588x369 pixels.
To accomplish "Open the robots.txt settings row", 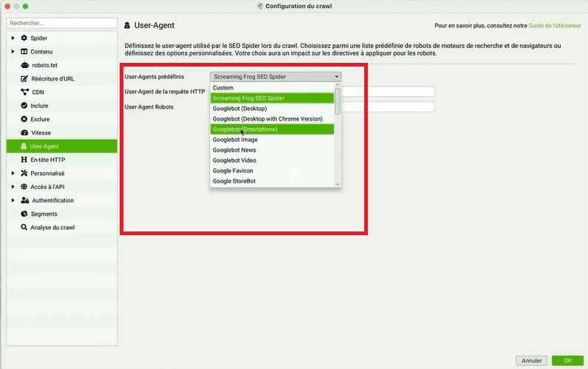I will pos(62,65).
